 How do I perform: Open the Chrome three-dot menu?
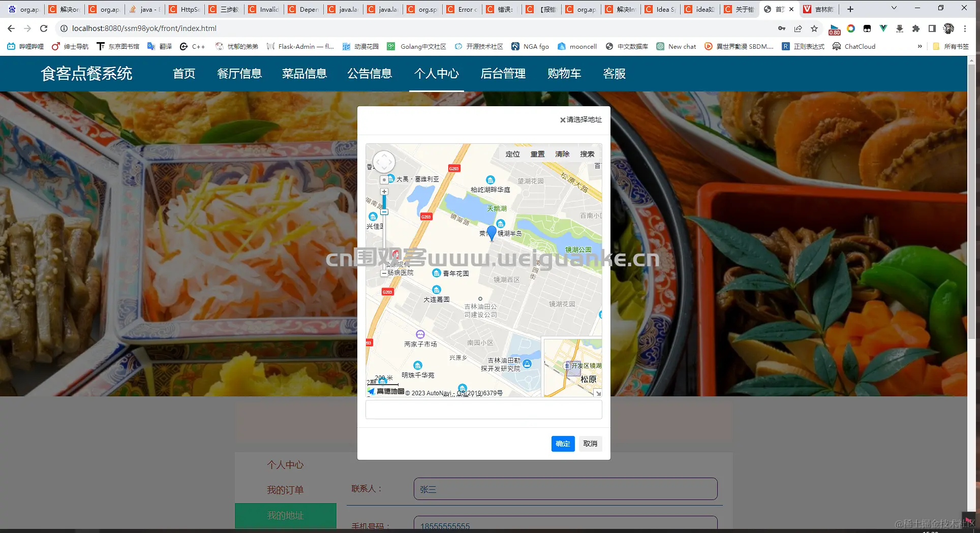pos(965,28)
